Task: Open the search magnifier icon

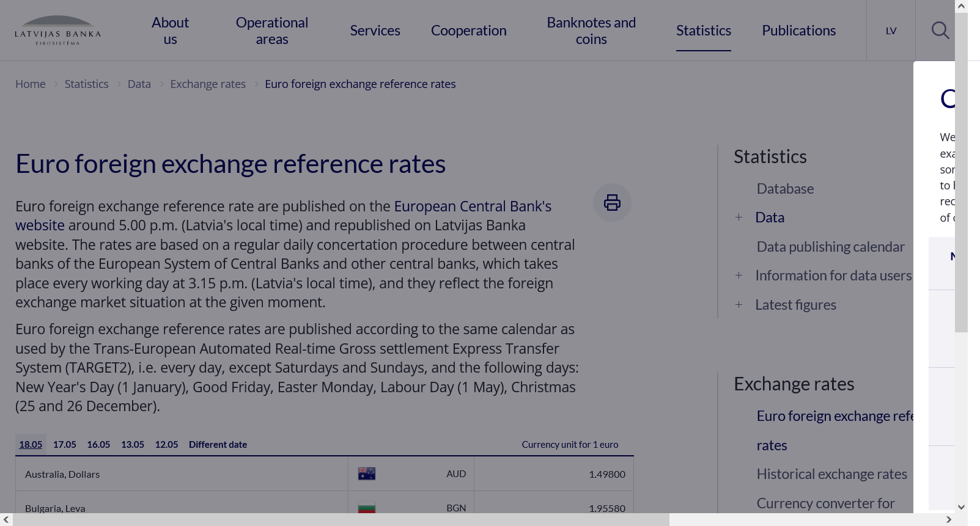Action: click(x=940, y=31)
